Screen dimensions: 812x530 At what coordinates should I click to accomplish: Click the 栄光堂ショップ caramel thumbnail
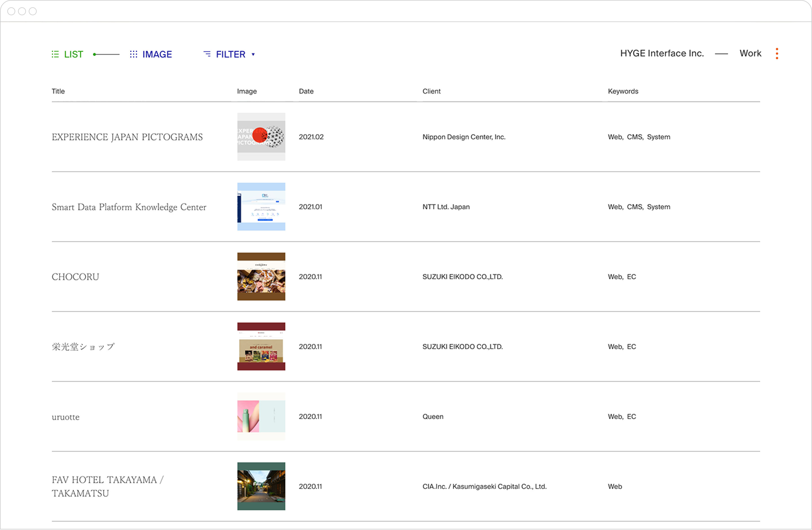[x=261, y=346]
